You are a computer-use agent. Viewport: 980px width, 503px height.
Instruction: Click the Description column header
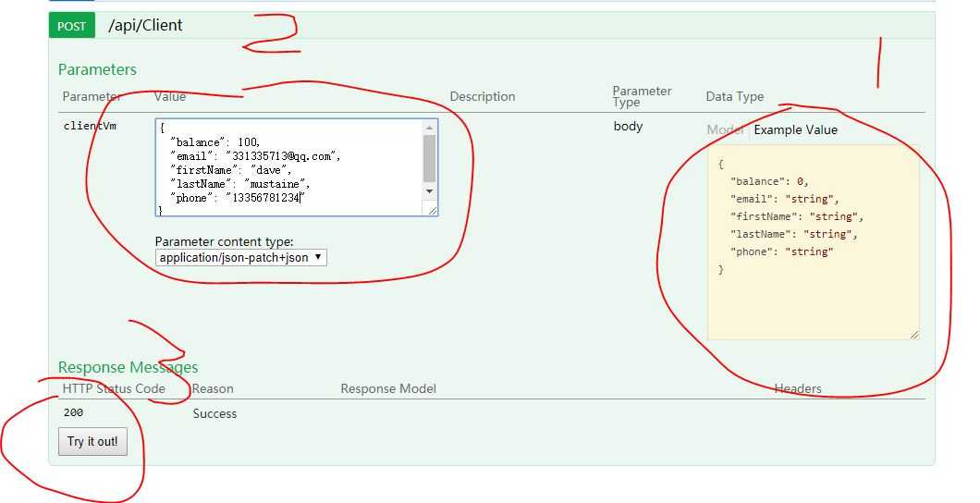coord(483,96)
